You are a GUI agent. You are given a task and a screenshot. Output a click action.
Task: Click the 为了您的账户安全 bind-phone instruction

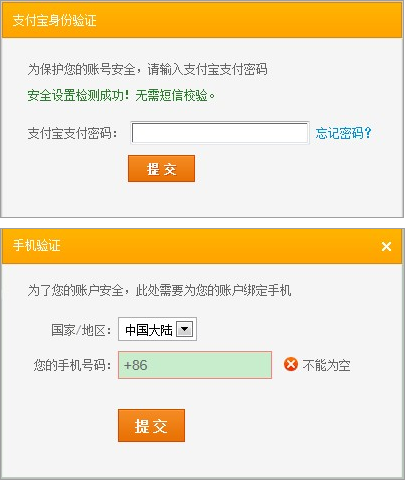click(x=159, y=290)
